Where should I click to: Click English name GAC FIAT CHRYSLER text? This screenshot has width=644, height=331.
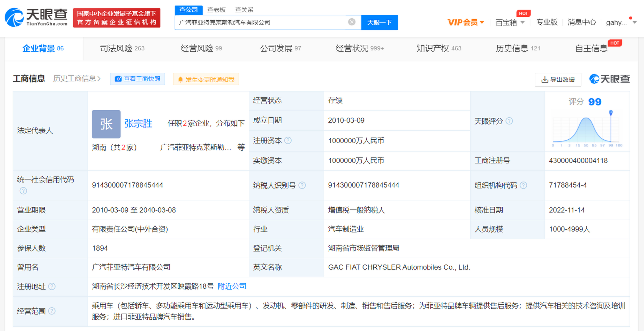point(399,267)
